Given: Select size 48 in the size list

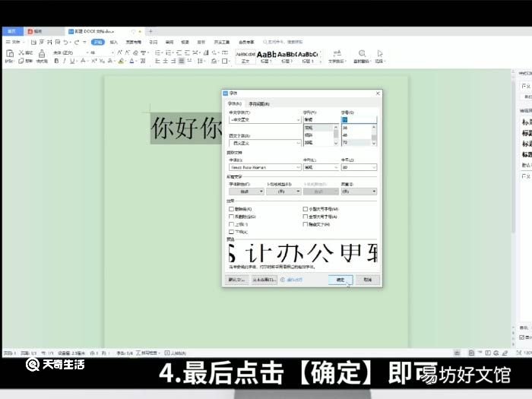Looking at the screenshot, I should pos(356,135).
